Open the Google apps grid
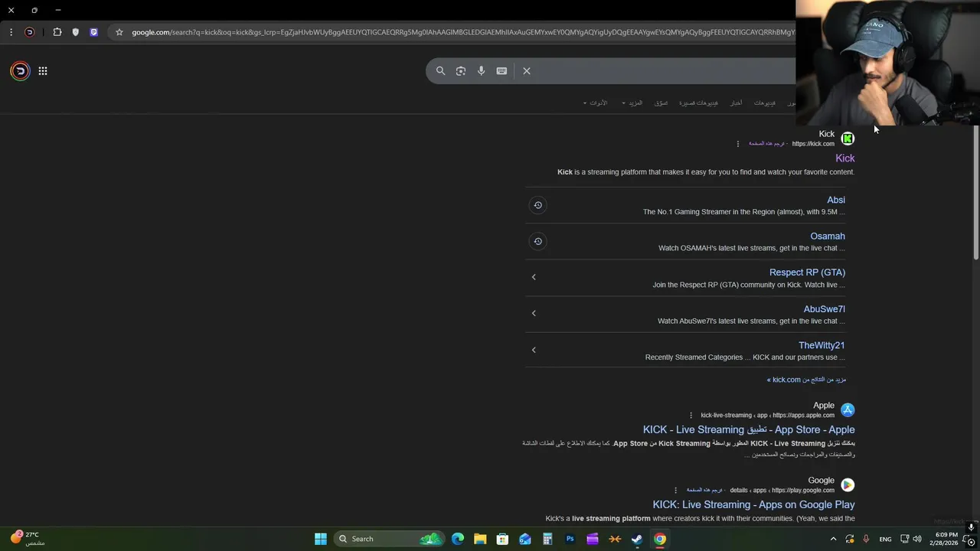980x551 pixels. point(43,71)
